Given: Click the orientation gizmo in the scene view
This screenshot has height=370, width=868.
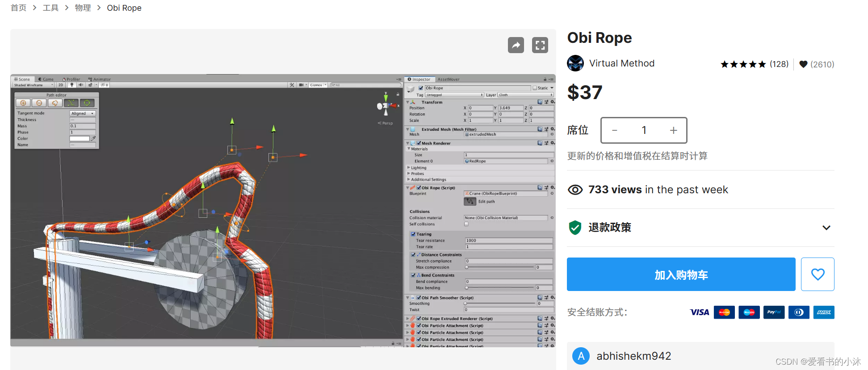Looking at the screenshot, I should [386, 106].
